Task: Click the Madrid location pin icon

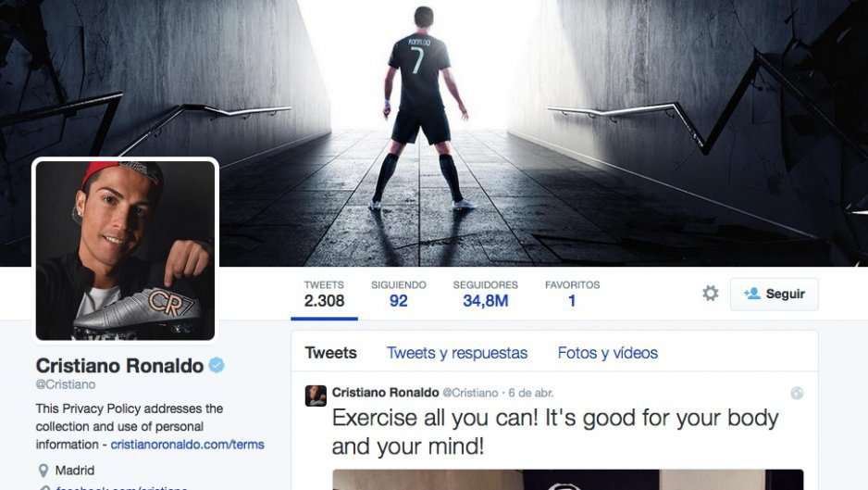Action: point(43,471)
